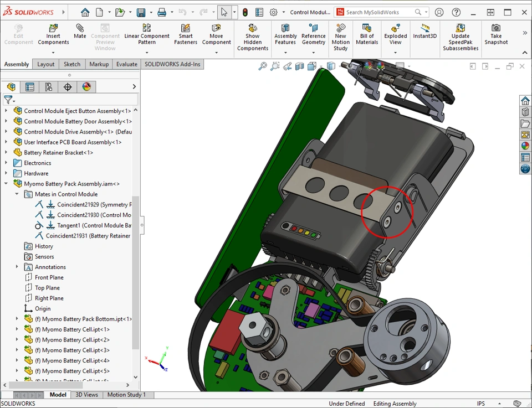Switch to the Evaluate tab

126,64
